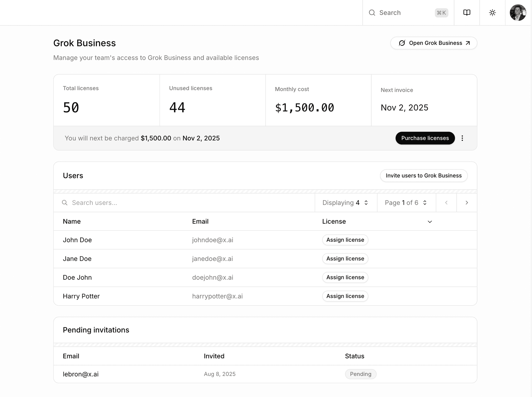Go to previous users page
Image resolution: width=532 pixels, height=397 pixels.
point(446,203)
